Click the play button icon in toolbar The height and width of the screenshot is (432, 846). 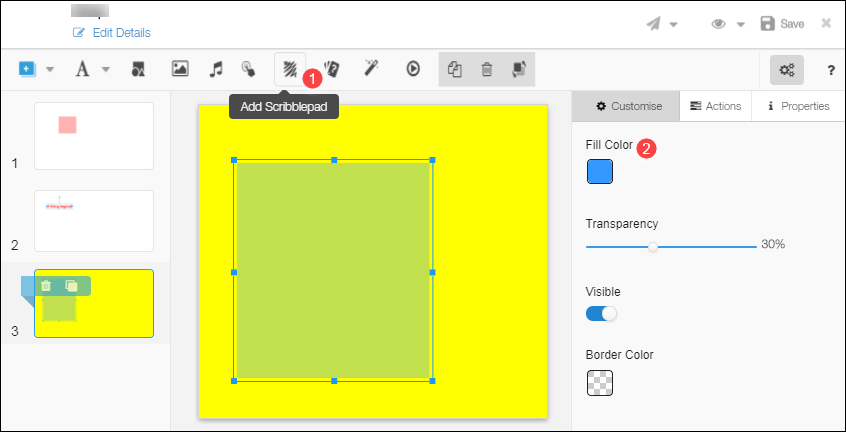tap(412, 69)
